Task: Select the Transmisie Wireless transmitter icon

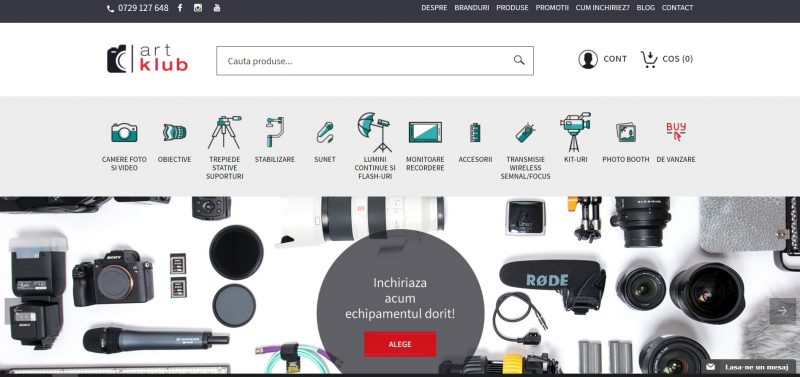Action: (x=525, y=133)
